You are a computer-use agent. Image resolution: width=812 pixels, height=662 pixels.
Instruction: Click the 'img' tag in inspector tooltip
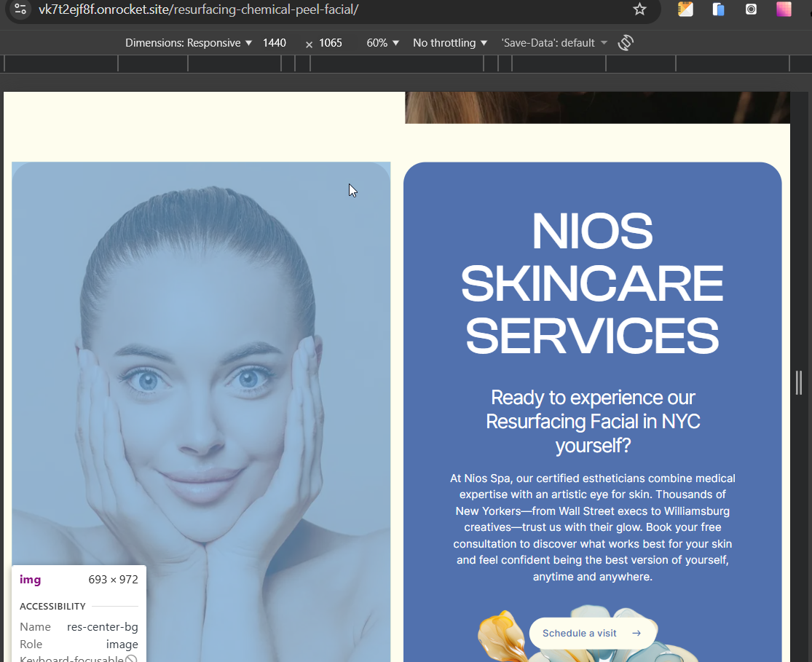coord(30,580)
